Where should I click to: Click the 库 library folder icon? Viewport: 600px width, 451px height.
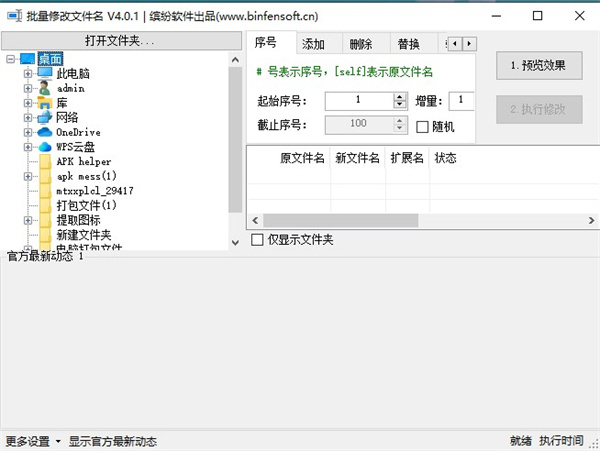pos(45,103)
